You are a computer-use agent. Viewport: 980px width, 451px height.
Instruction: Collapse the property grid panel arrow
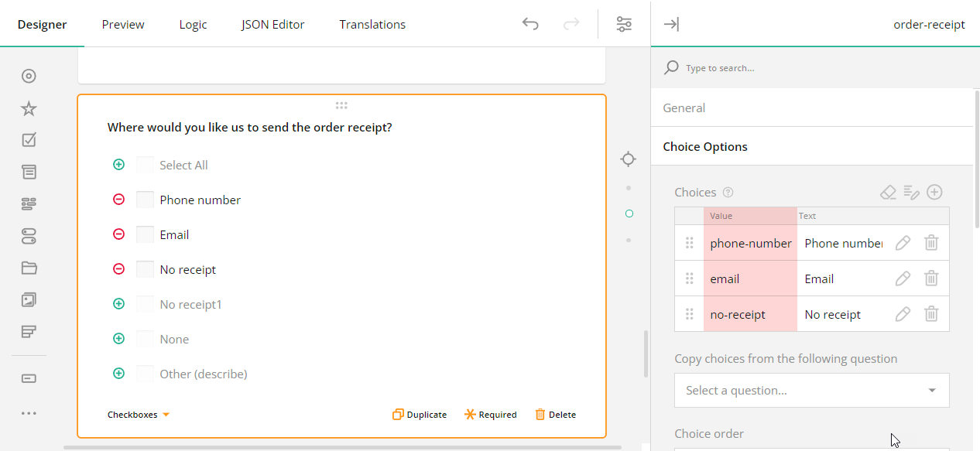(670, 24)
